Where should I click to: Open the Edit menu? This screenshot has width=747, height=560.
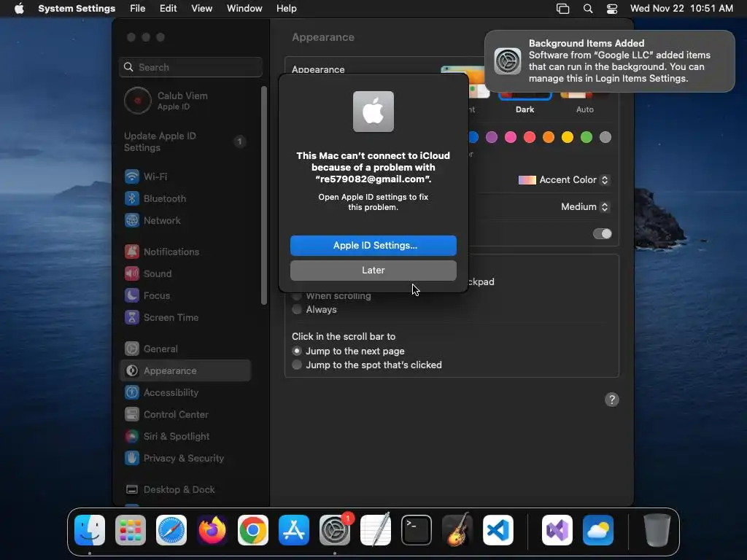[169, 9]
